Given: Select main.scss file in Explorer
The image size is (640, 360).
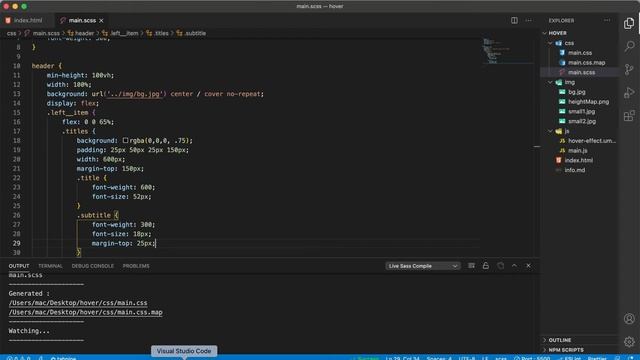Looking at the screenshot, I should point(581,72).
